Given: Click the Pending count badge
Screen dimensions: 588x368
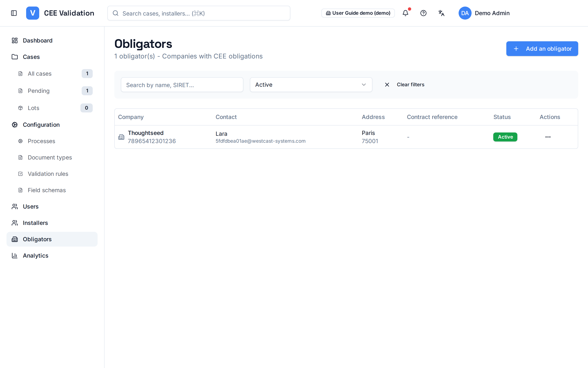Looking at the screenshot, I should [87, 91].
